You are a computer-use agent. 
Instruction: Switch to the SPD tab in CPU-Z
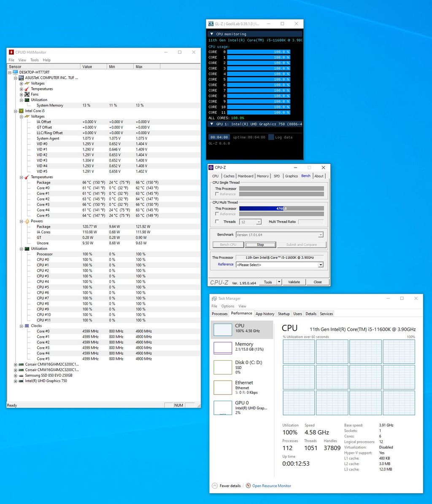click(x=277, y=176)
